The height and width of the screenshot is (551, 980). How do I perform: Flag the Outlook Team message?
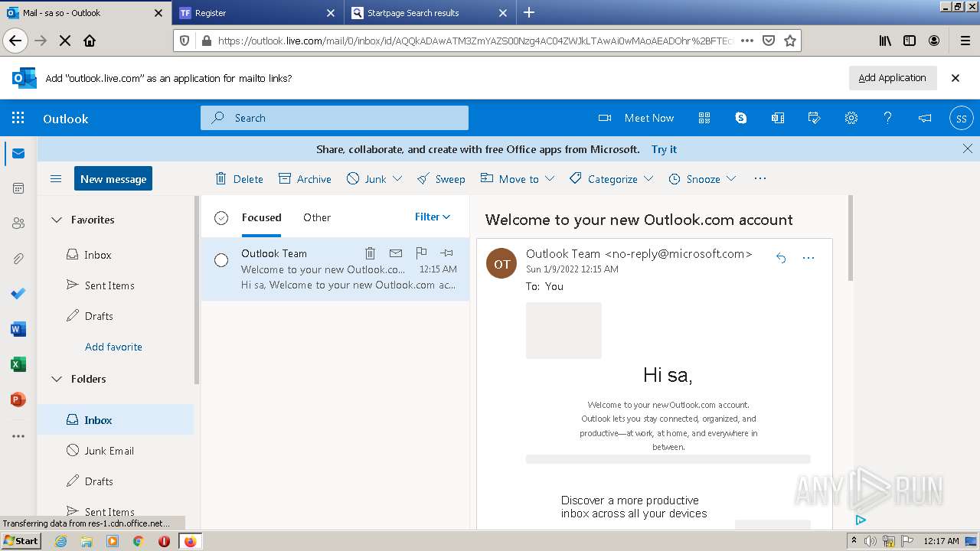[421, 253]
